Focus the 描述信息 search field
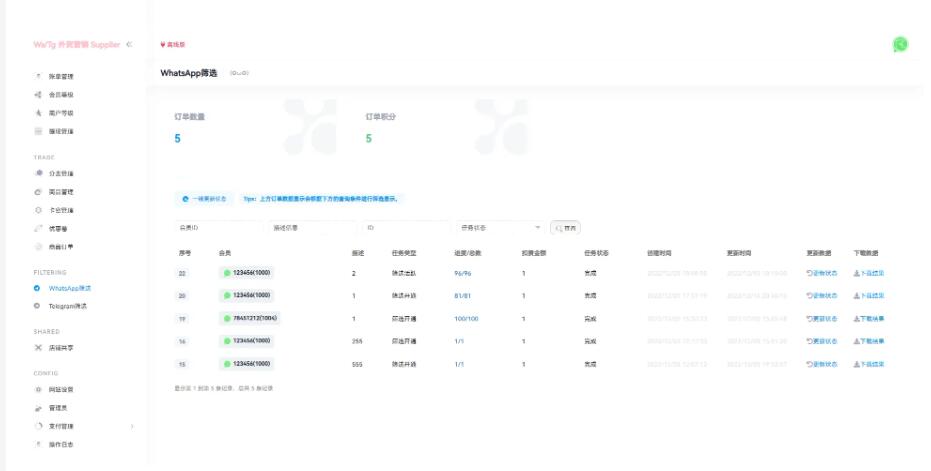The height and width of the screenshot is (471, 931). pyautogui.click(x=312, y=227)
